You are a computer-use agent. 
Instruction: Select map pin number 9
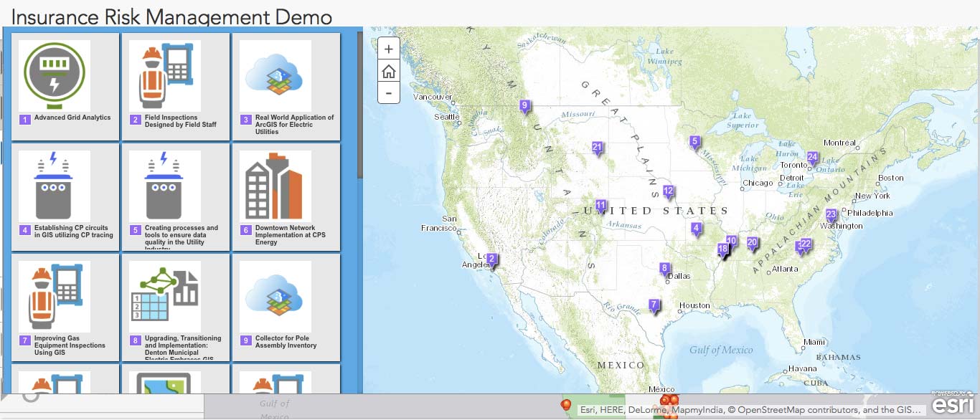(524, 107)
